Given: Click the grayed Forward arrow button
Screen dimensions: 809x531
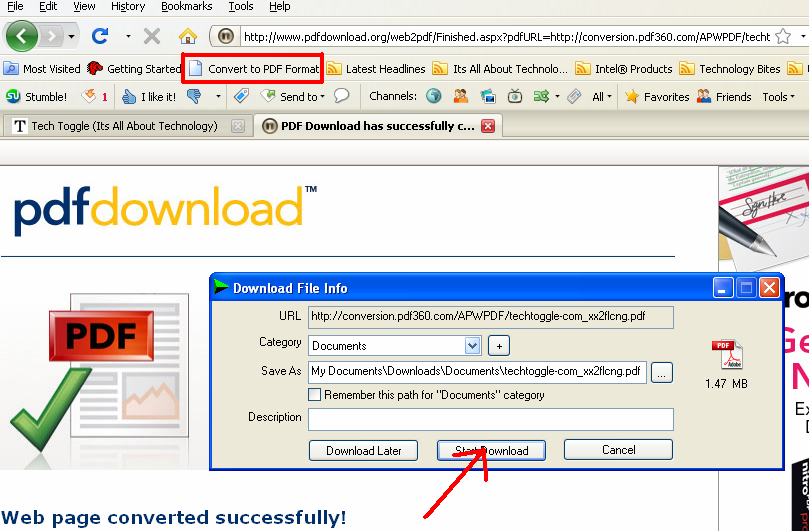Looking at the screenshot, I should (x=51, y=37).
